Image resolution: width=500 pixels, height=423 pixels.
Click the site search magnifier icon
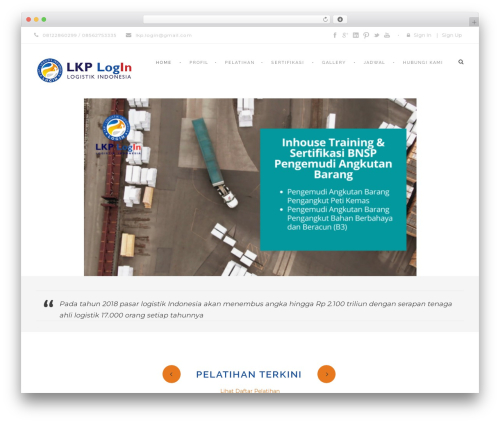[461, 62]
